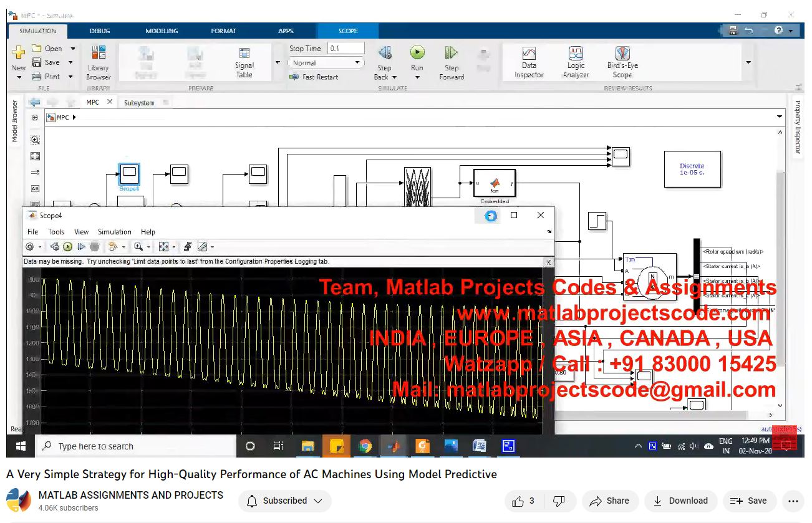812x523 pixels.
Task: Like the YouTube video
Action: pyautogui.click(x=518, y=501)
